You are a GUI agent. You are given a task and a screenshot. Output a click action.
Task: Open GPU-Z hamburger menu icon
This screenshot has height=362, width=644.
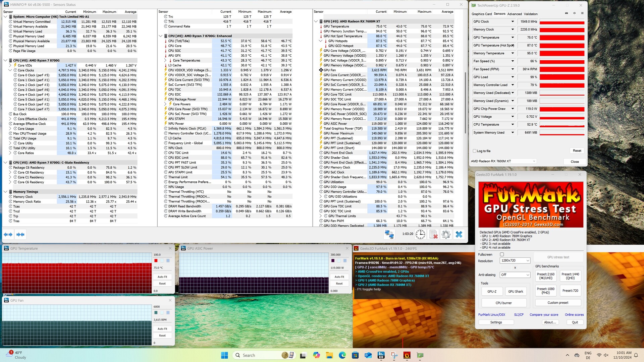582,13
